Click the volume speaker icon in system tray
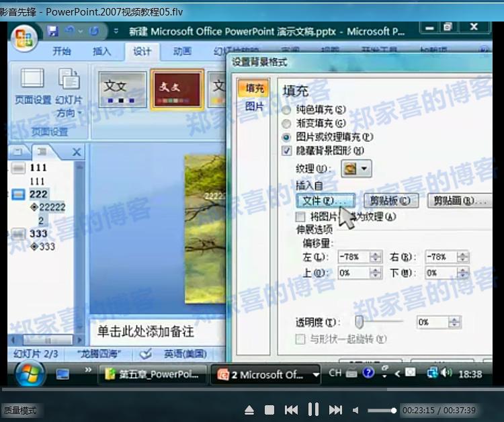 pos(446,373)
